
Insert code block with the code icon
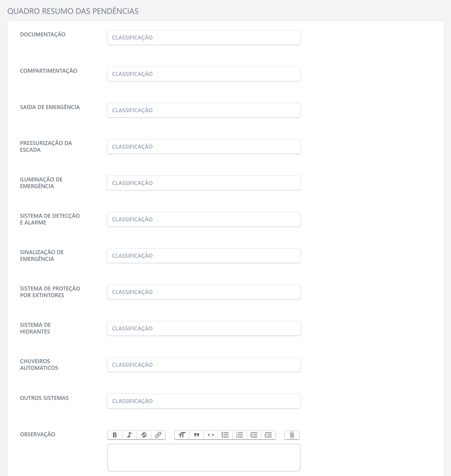[211, 435]
